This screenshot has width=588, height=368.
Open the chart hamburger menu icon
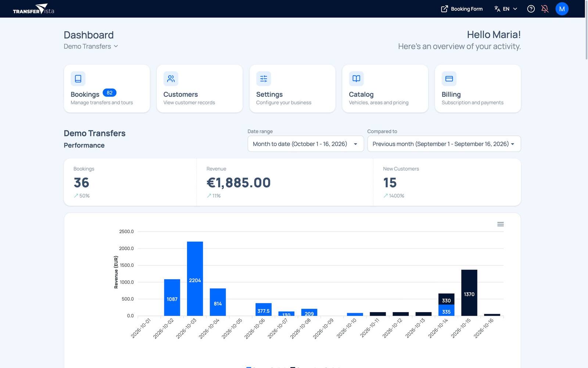[x=501, y=224]
